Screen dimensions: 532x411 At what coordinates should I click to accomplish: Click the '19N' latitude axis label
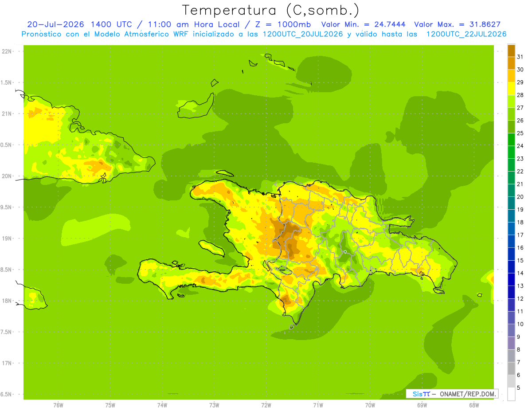6,239
